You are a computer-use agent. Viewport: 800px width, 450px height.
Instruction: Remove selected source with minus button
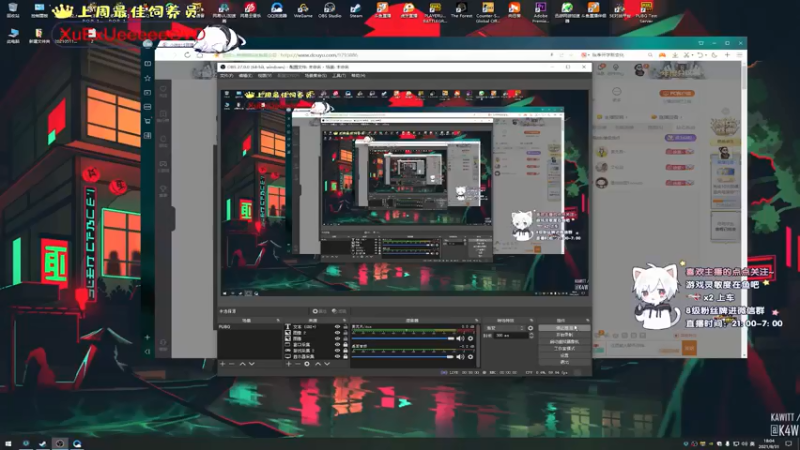click(297, 364)
